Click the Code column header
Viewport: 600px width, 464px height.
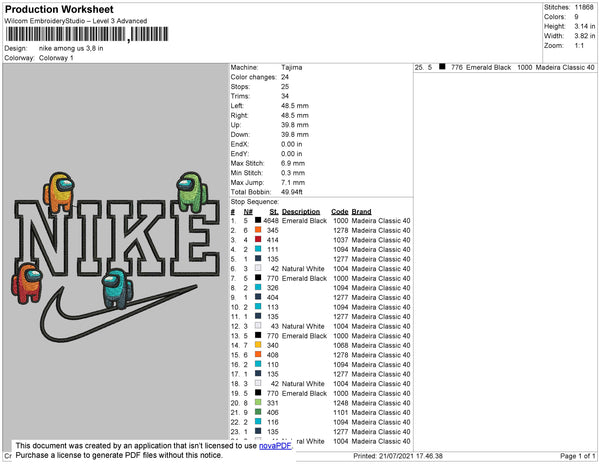340,212
